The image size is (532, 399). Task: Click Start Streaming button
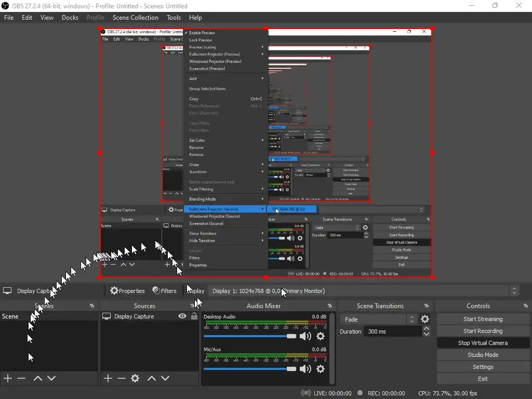click(483, 319)
